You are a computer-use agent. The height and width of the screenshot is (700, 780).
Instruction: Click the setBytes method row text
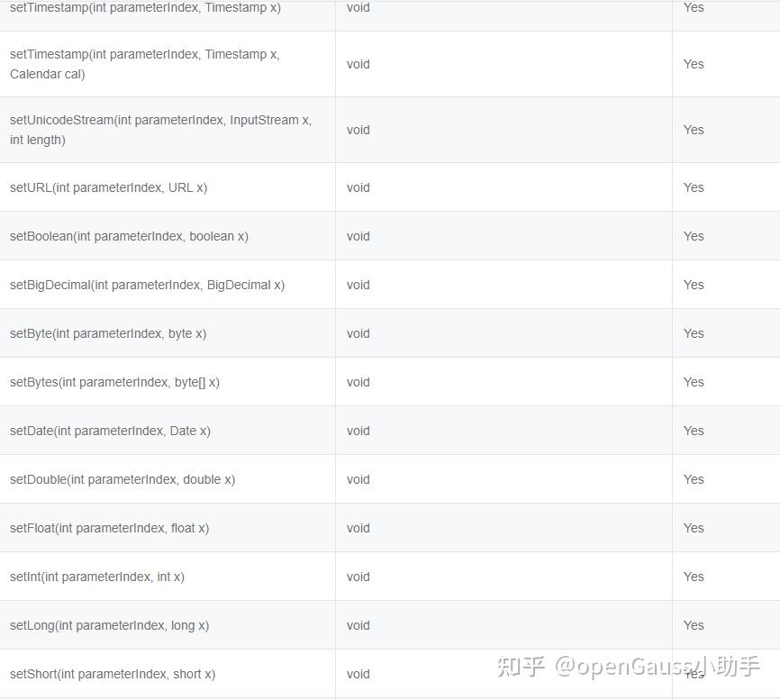114,382
